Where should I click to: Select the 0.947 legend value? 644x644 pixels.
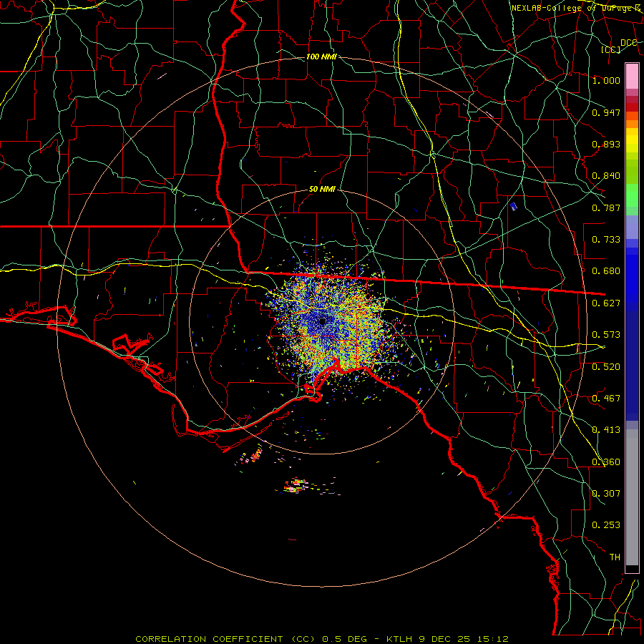click(606, 112)
